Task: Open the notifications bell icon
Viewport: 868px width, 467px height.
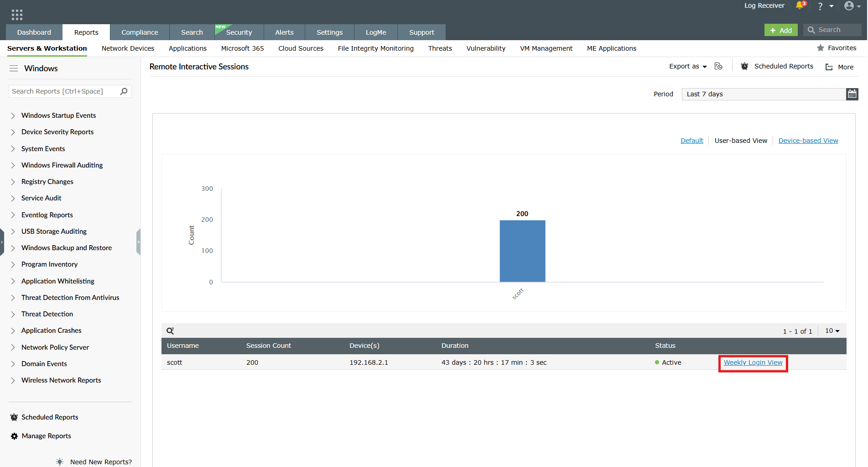Action: pos(800,5)
